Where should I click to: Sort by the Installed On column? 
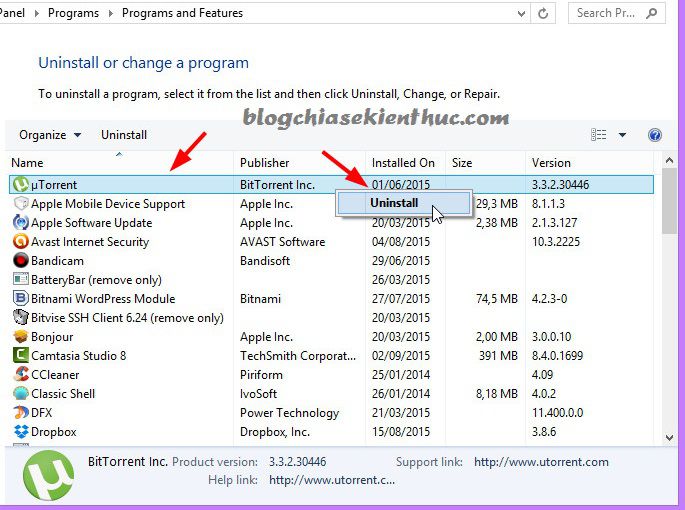(403, 163)
